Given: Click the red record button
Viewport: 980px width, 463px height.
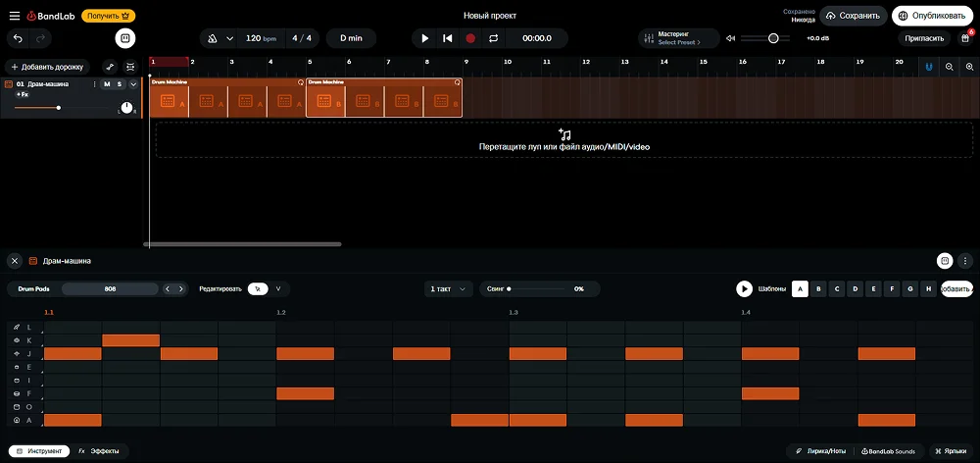Looking at the screenshot, I should pos(470,38).
